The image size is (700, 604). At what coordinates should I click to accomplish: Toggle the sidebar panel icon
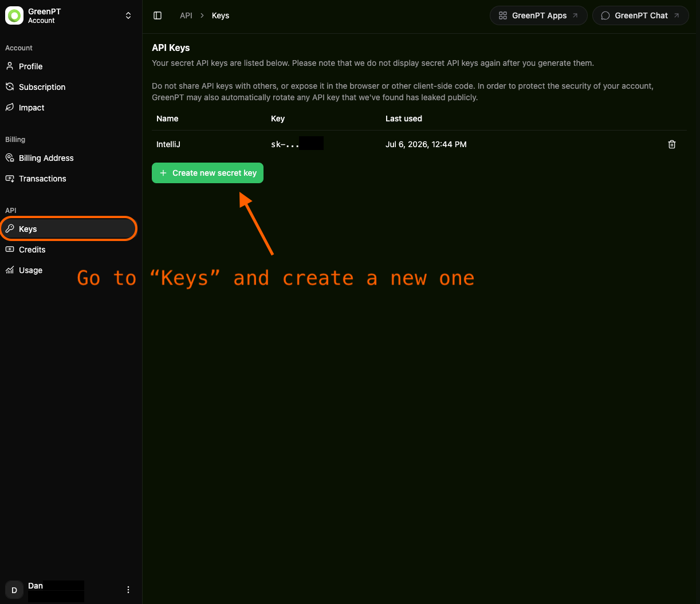158,15
